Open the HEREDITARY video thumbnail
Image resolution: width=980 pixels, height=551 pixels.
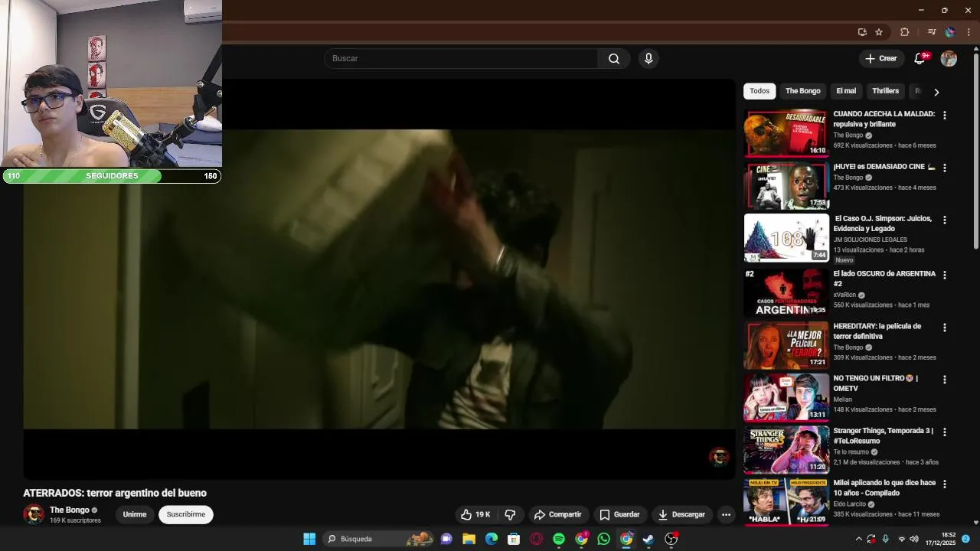coord(786,345)
